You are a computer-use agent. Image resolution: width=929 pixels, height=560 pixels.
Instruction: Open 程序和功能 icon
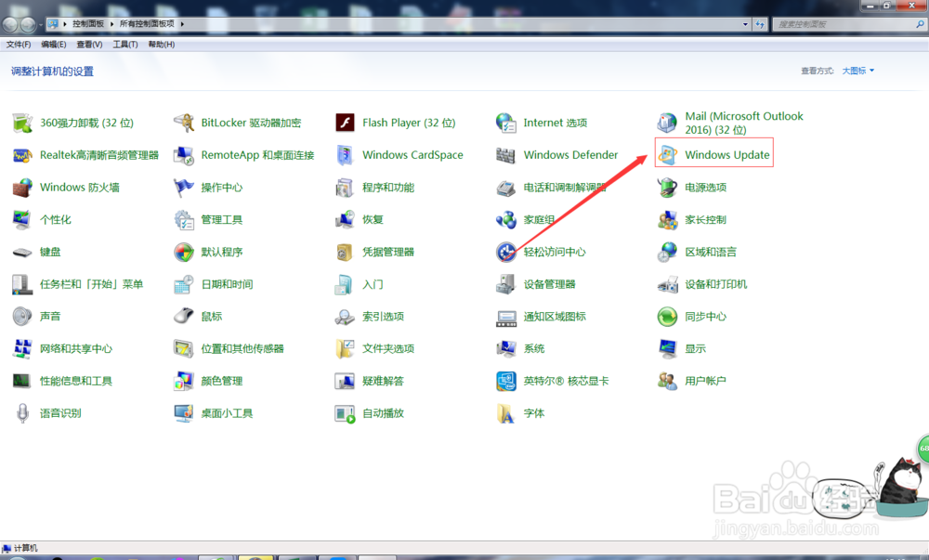tap(345, 188)
